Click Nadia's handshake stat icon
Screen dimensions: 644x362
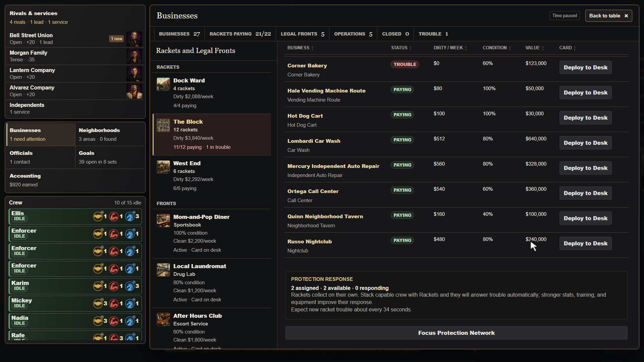pos(98,321)
